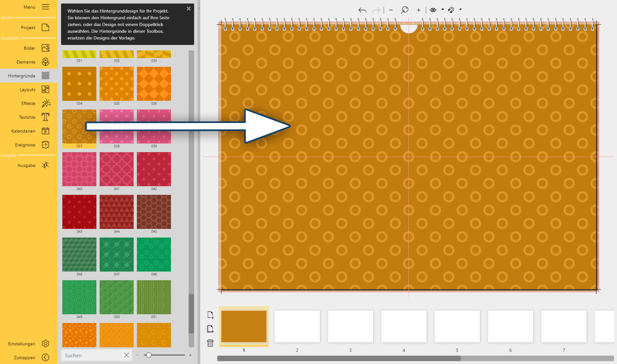Click the undo arrow in the toolbar
Screen dimensions: 617x364
coord(362,10)
